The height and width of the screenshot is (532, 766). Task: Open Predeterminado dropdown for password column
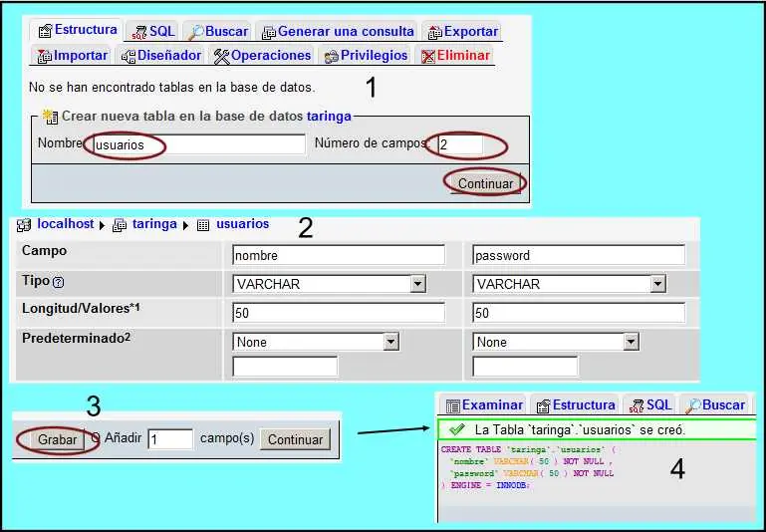click(556, 342)
